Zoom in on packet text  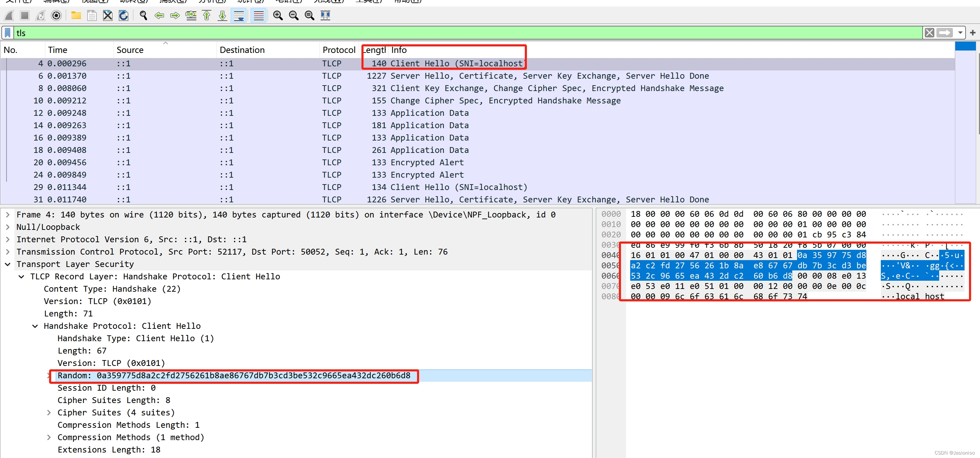tap(278, 15)
